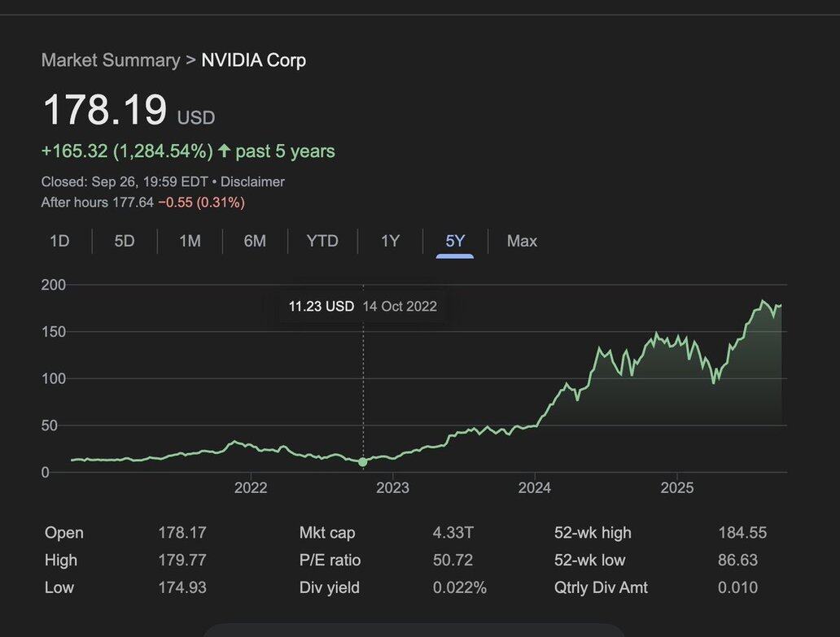Click the past 5 years label
This screenshot has width=840, height=637.
click(x=285, y=151)
